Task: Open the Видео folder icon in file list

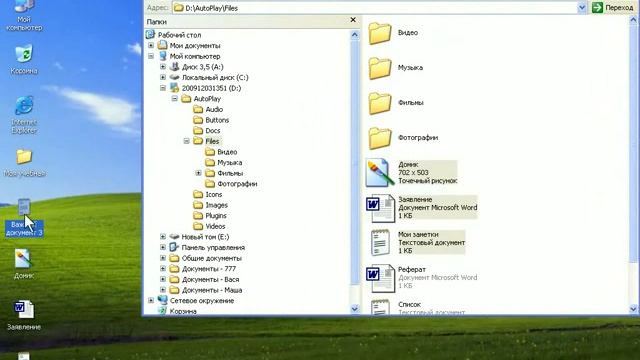Action: 380,33
